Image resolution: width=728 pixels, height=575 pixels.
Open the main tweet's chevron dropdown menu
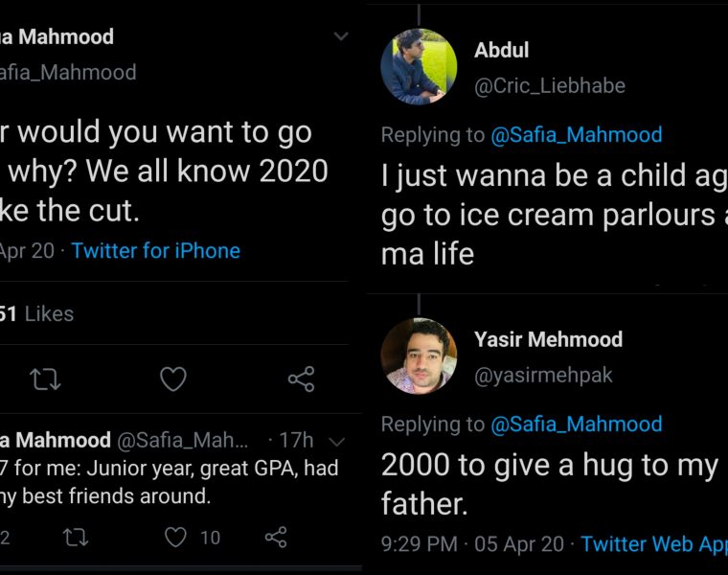pos(340,37)
